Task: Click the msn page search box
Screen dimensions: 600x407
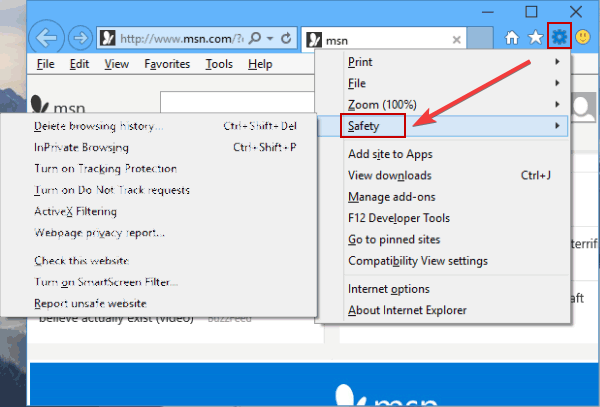Action: (x=237, y=102)
